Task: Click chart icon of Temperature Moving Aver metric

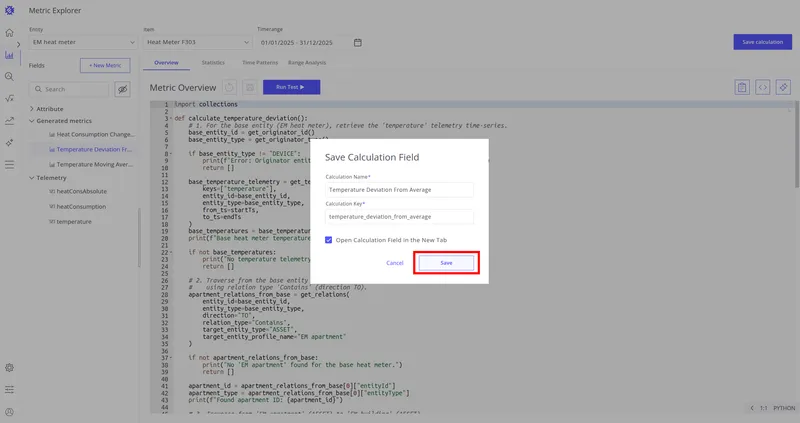Action: click(x=52, y=165)
